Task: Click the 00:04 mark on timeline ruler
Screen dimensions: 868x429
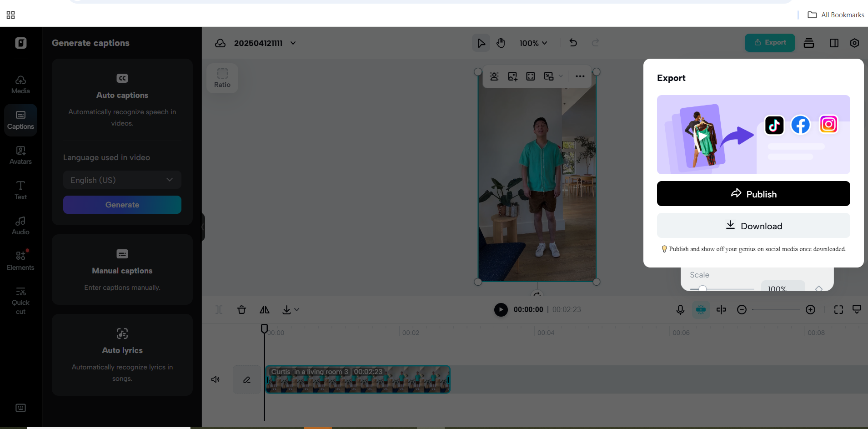Action: tap(546, 333)
